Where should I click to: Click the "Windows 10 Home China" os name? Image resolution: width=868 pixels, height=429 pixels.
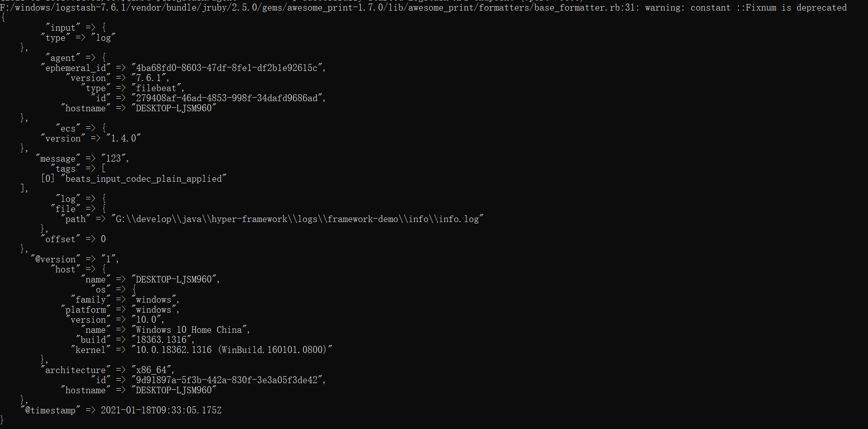(x=189, y=330)
